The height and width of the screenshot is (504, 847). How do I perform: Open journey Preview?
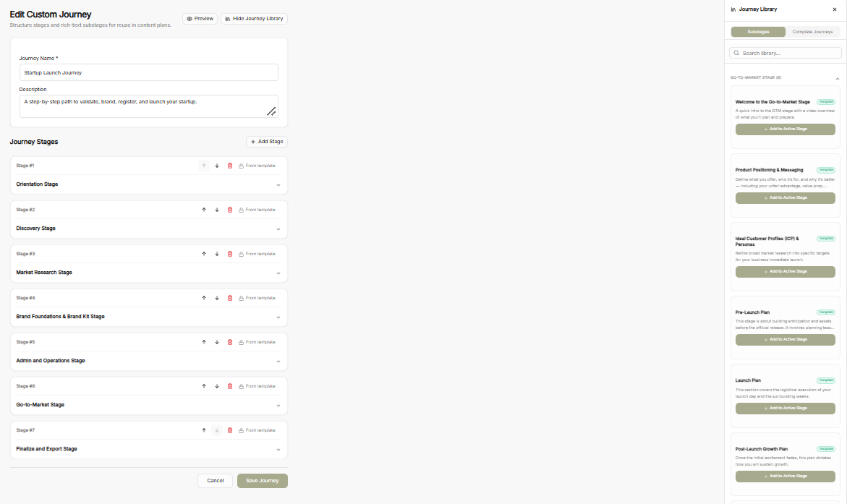(x=200, y=19)
